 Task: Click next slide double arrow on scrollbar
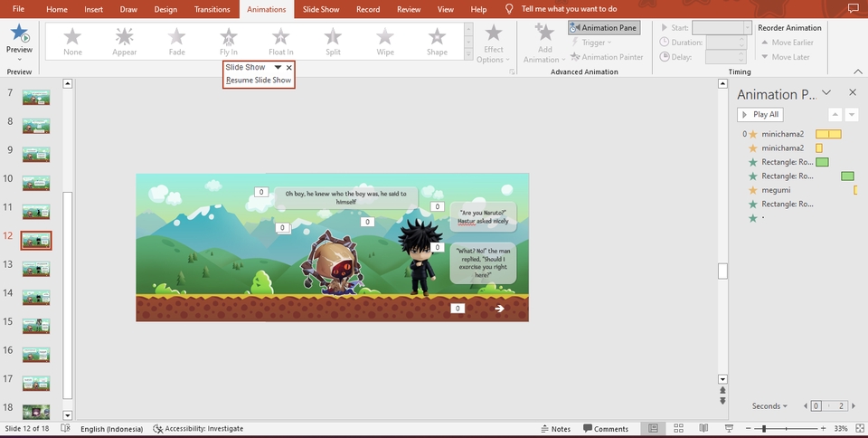point(722,400)
